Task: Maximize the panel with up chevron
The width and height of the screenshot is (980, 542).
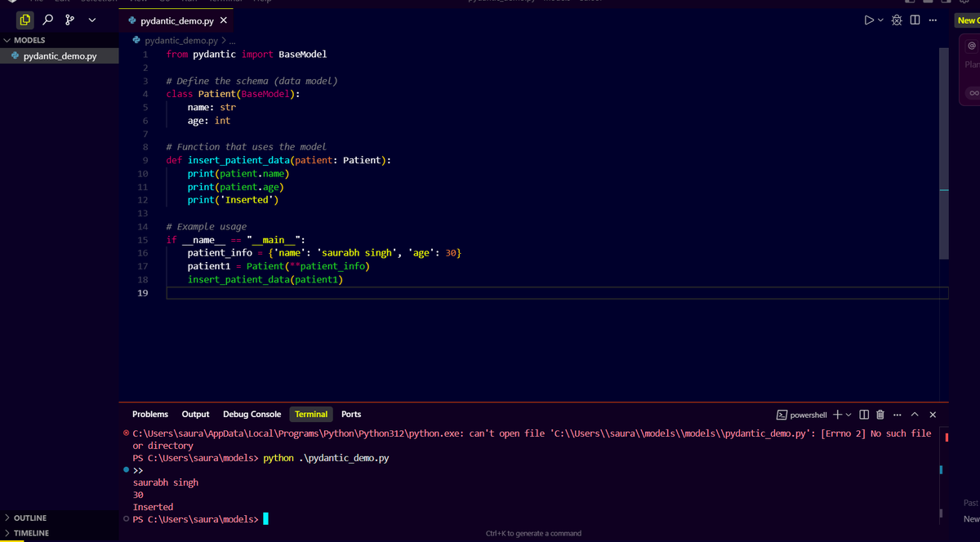Action: tap(915, 415)
